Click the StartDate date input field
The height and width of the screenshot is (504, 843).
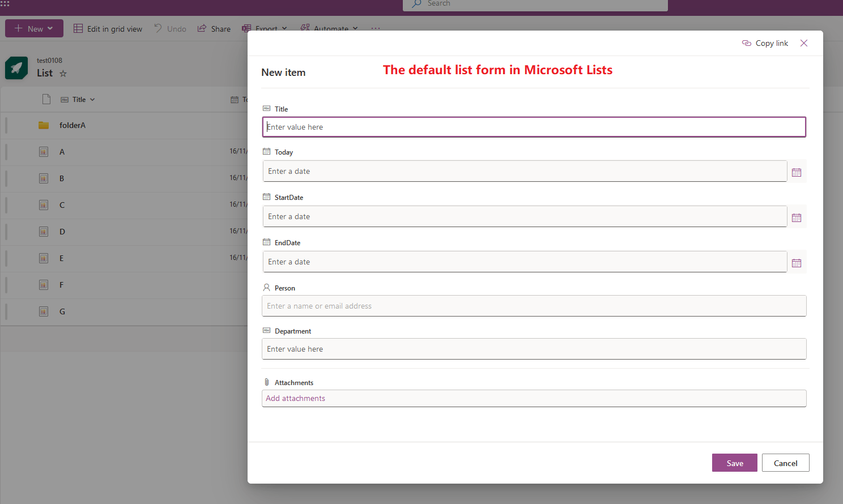525,216
